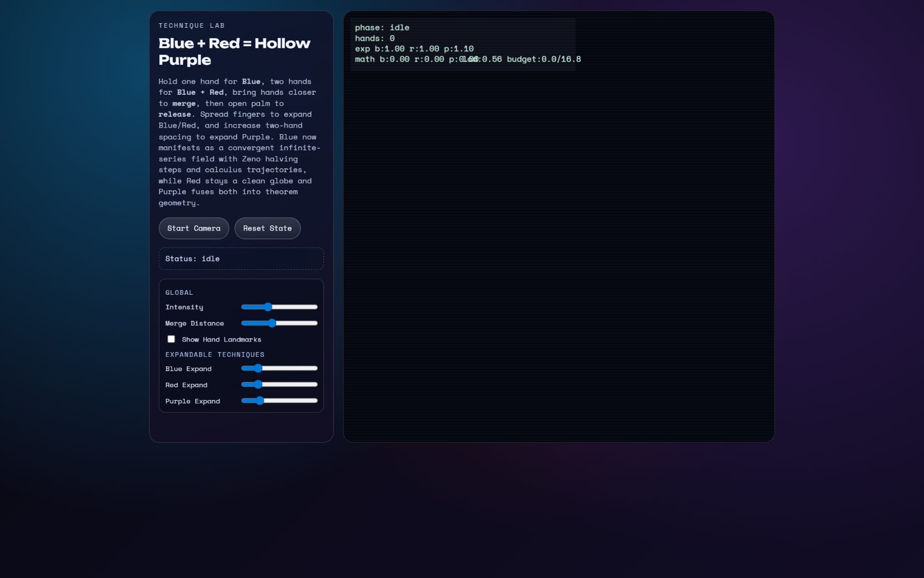This screenshot has width=924, height=578.
Task: Click the 'Blue + Red = Hollow Purple' heading
Action: [234, 51]
